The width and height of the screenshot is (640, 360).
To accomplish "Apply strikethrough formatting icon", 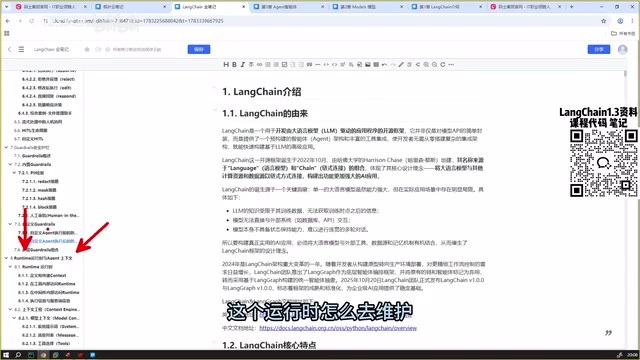I will pos(251,64).
